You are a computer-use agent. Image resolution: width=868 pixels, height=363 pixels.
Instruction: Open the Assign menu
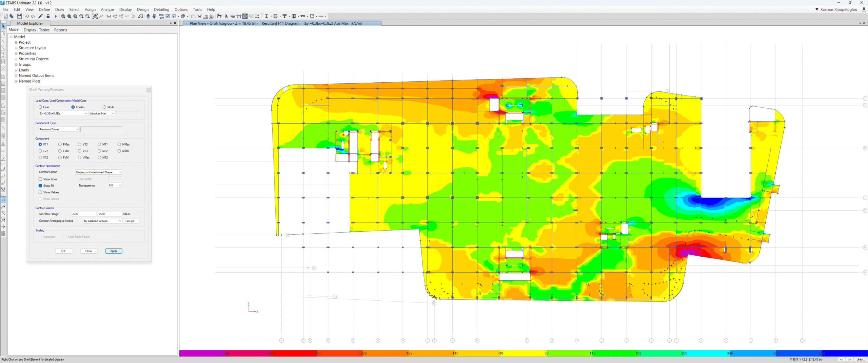pos(90,9)
